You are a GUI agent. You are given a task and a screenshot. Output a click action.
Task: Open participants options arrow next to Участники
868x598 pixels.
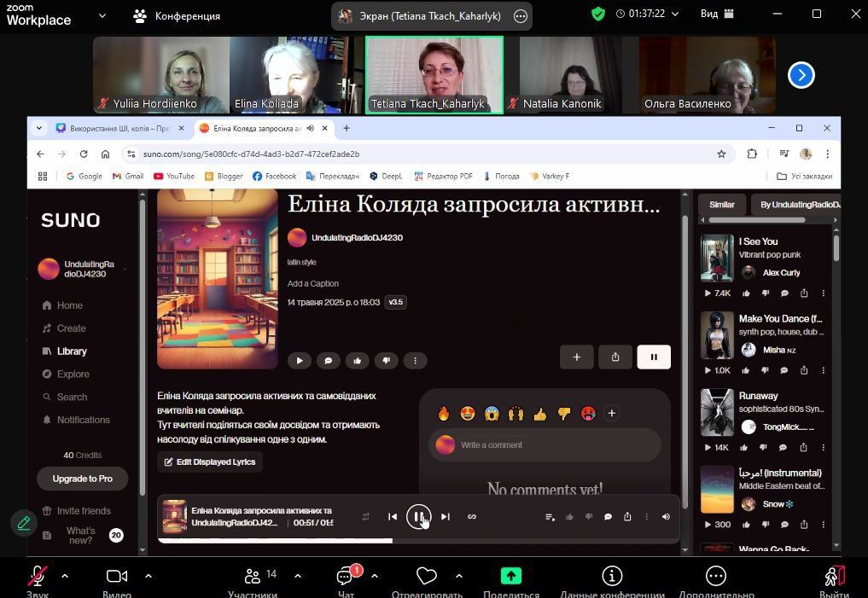[298, 576]
